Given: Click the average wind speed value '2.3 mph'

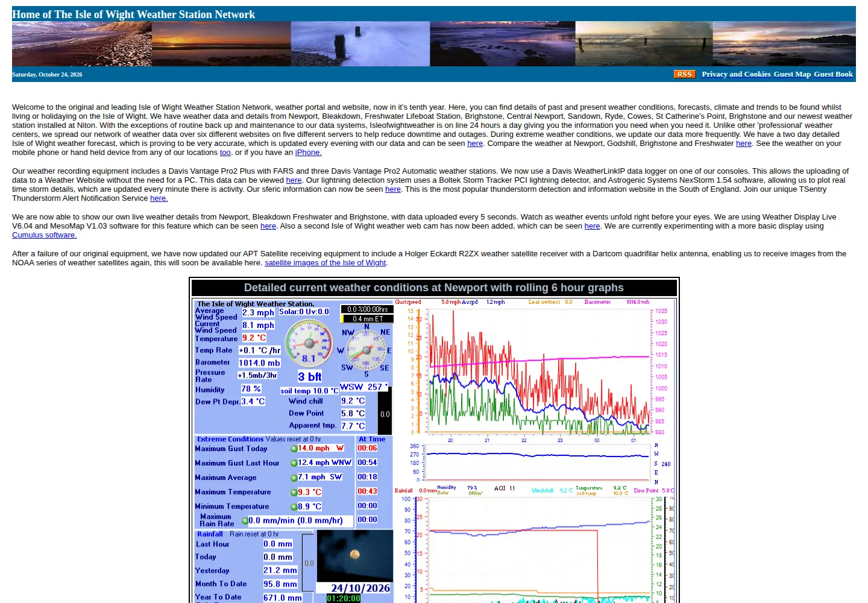Looking at the screenshot, I should (x=258, y=312).
